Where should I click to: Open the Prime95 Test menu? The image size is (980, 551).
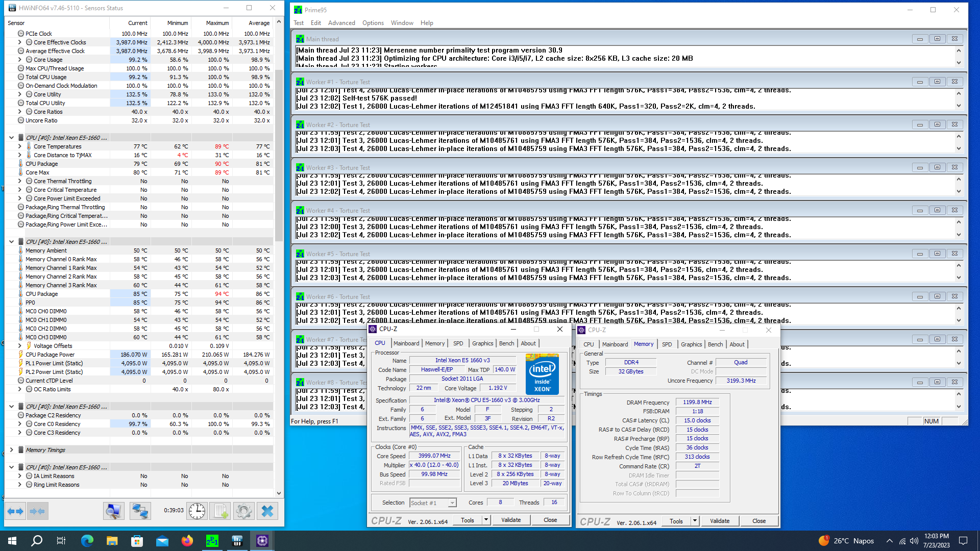[x=299, y=23]
